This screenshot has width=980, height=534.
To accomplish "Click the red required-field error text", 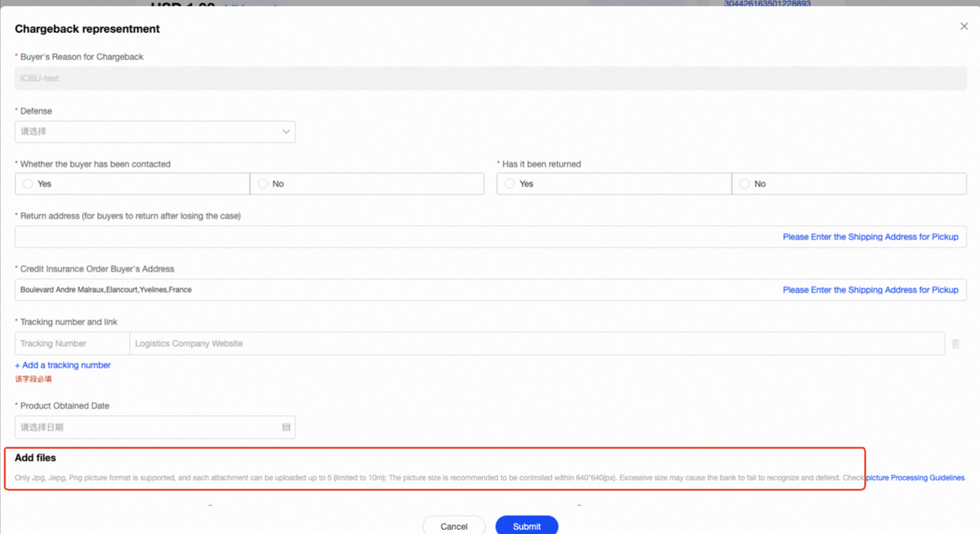I will tap(33, 379).
